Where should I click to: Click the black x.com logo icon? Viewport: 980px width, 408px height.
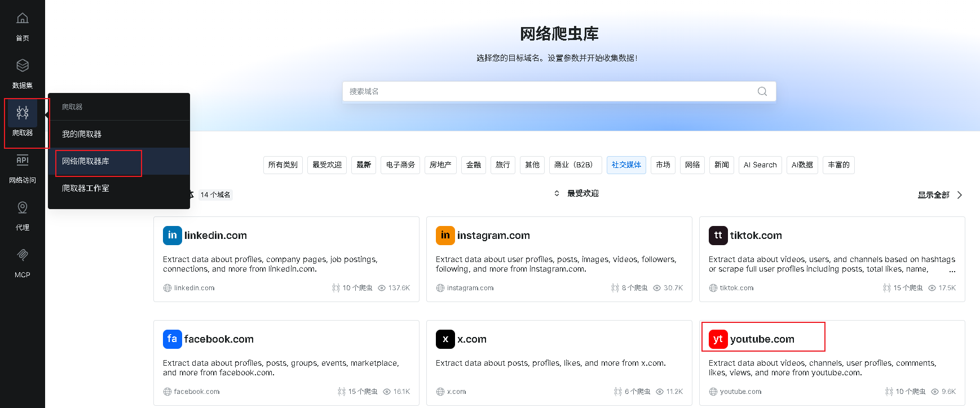click(x=445, y=339)
